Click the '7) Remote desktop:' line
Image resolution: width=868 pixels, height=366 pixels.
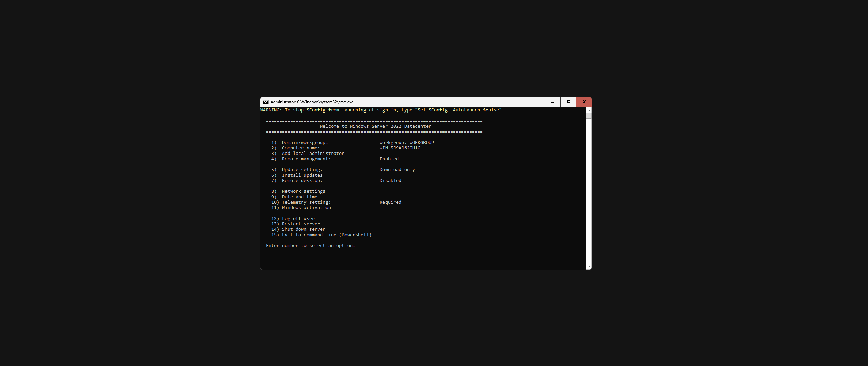point(297,181)
